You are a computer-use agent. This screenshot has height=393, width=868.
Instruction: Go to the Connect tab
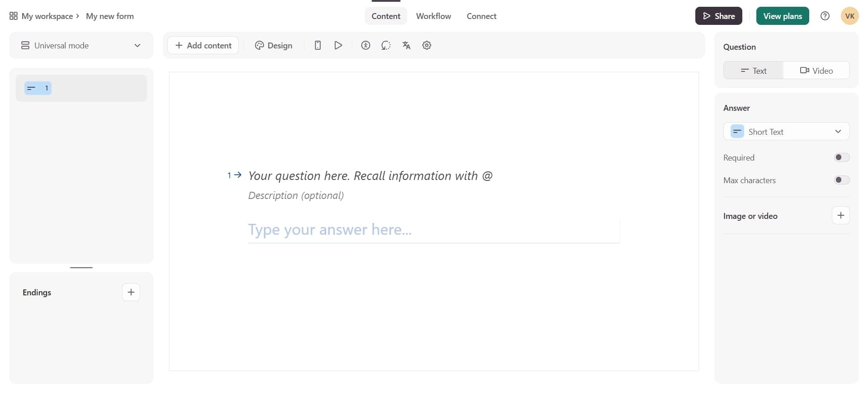click(481, 16)
